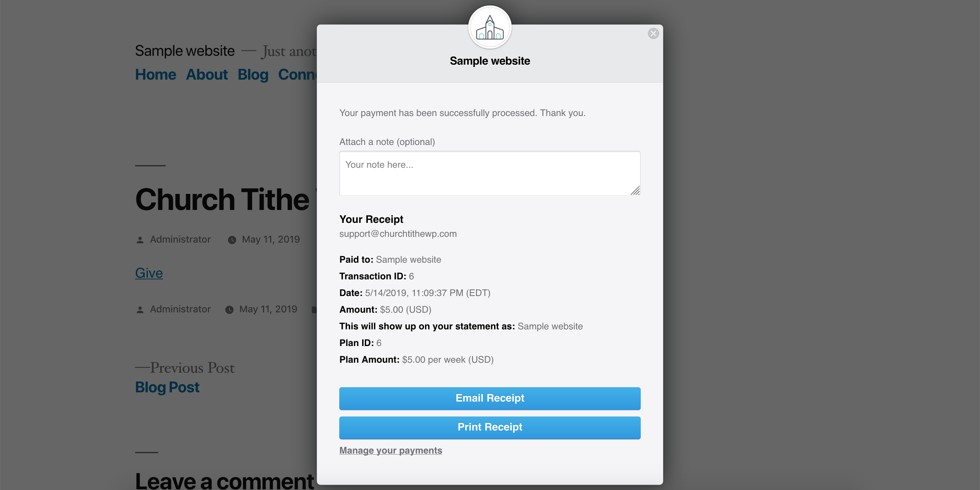Screen dimensions: 980x490
Task: Click the Email Receipt button
Action: 490,398
